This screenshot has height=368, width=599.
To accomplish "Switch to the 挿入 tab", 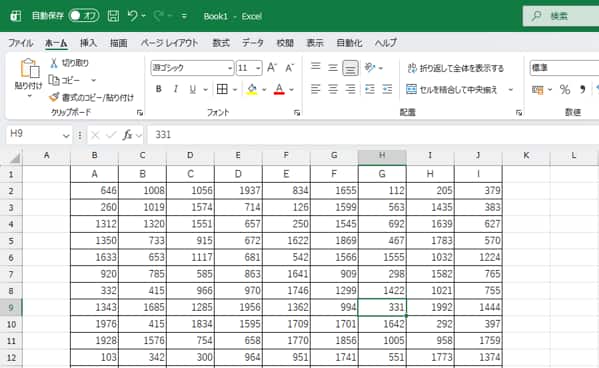I will click(88, 43).
